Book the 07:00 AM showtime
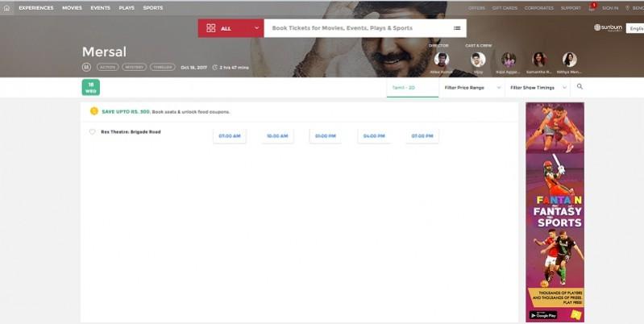 (230, 136)
